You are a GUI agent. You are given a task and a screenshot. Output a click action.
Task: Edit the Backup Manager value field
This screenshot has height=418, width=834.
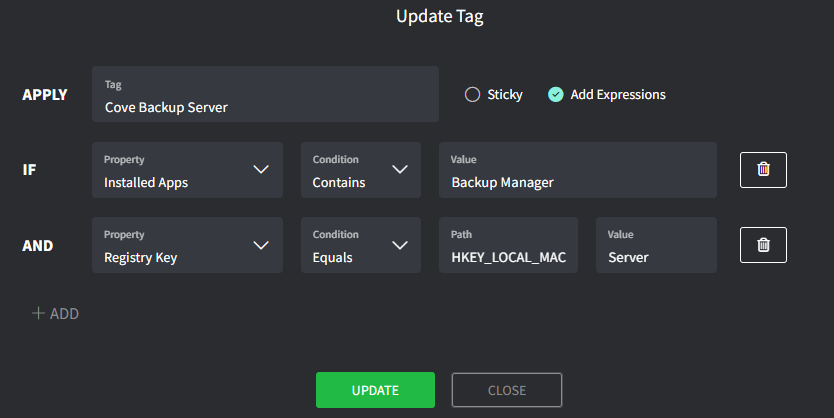click(578, 170)
